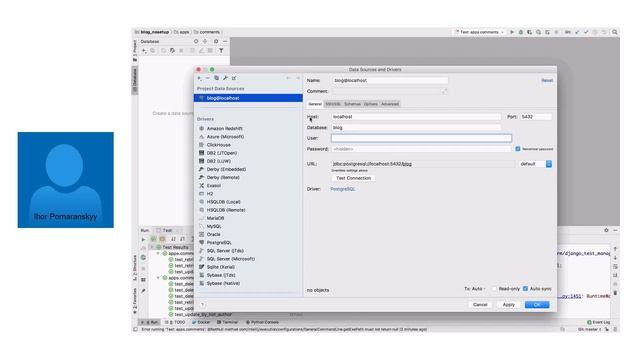Click the OK button
This screenshot has height=360, width=640.
[x=537, y=304]
